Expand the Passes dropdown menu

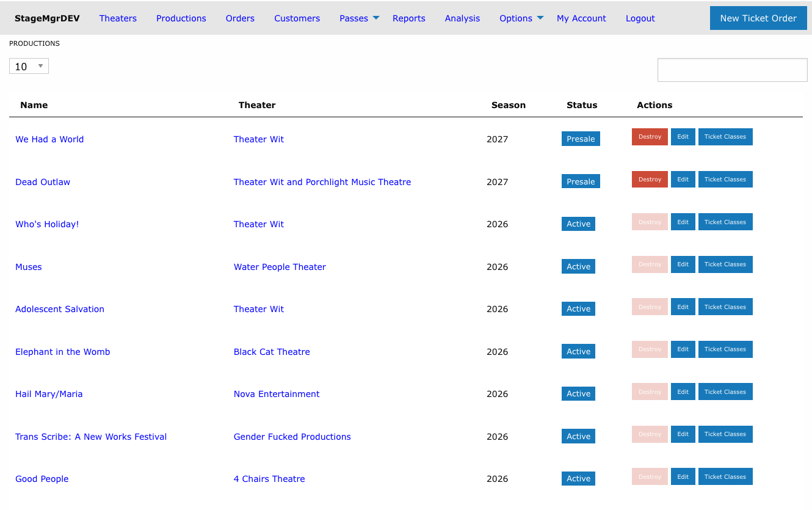(x=360, y=18)
